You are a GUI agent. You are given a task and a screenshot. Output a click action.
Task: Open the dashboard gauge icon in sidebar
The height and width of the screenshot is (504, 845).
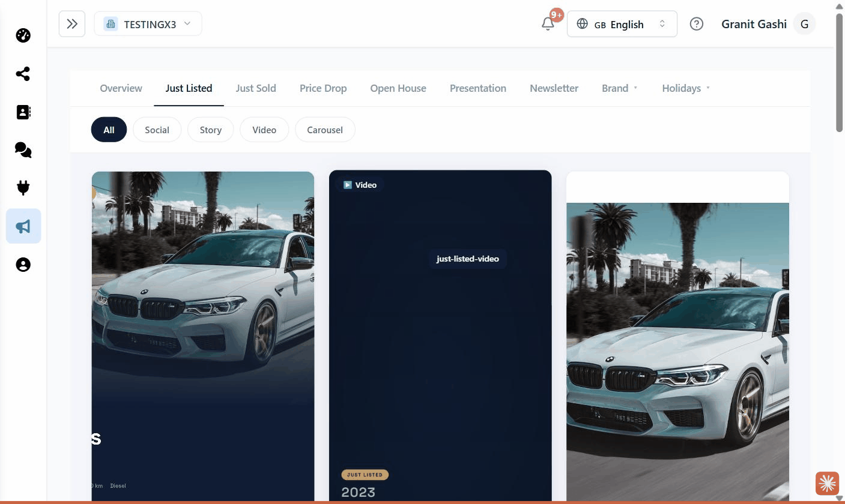pos(23,35)
